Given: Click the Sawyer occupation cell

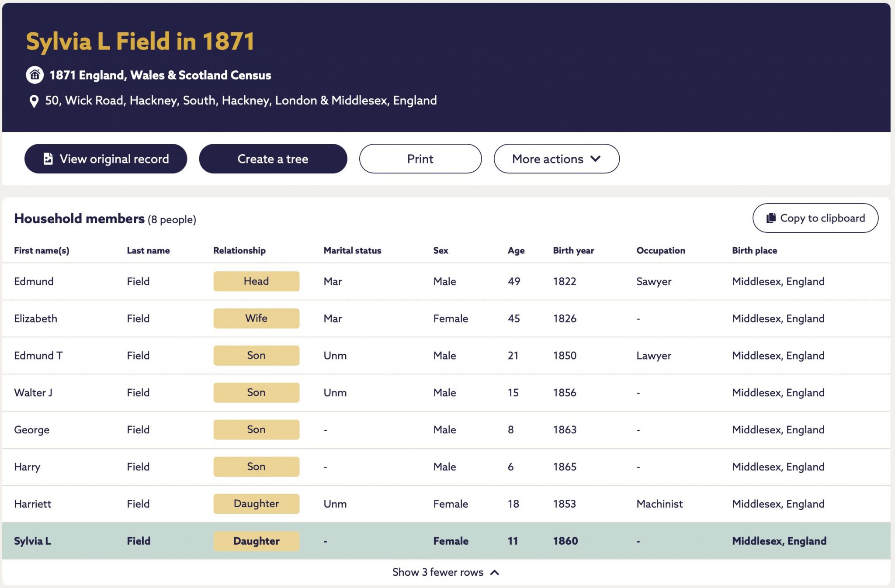Looking at the screenshot, I should (654, 281).
